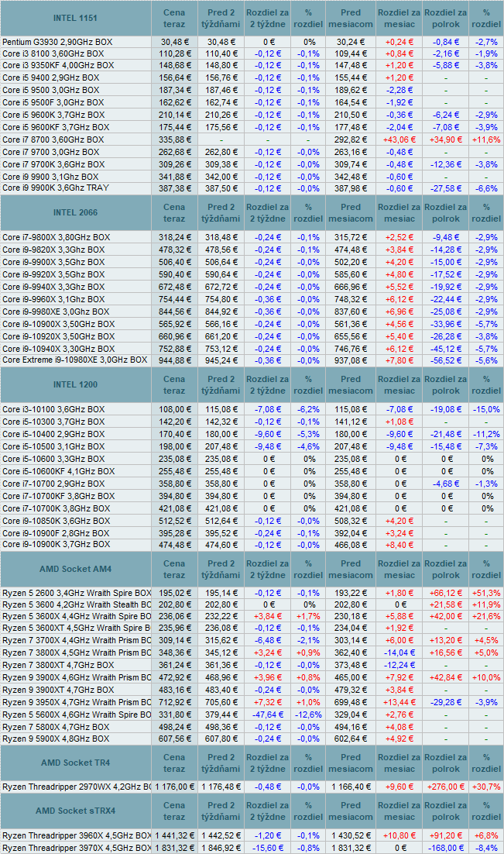This screenshot has width=504, height=854.
Task: Click current price 148,68 € of Core i3 9350KF
Action: pos(174,65)
